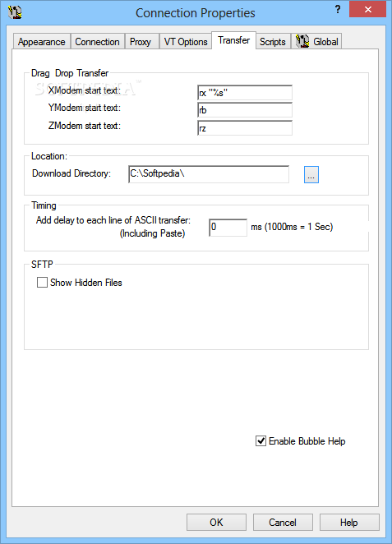Click the question mark help icon in the title bar
Screen dimensions: 392x544
[338, 9]
